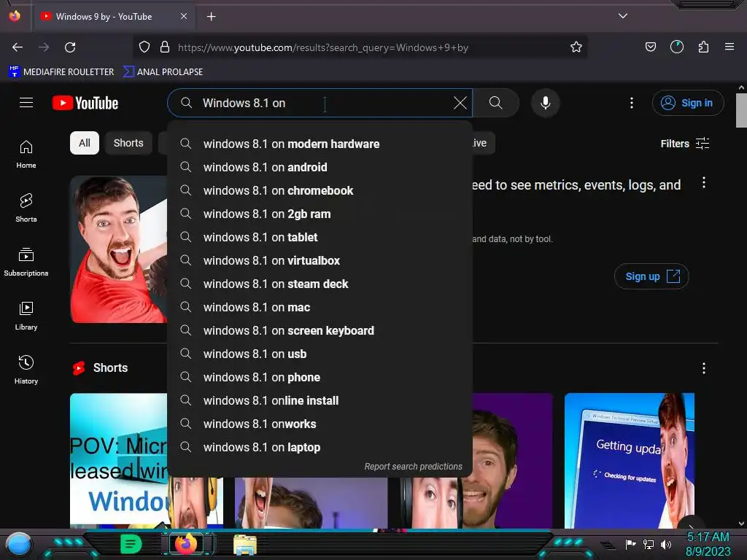Choose suggestion 'windows 8.1 on laptop'
Image resolution: width=747 pixels, height=560 pixels.
coord(320,447)
